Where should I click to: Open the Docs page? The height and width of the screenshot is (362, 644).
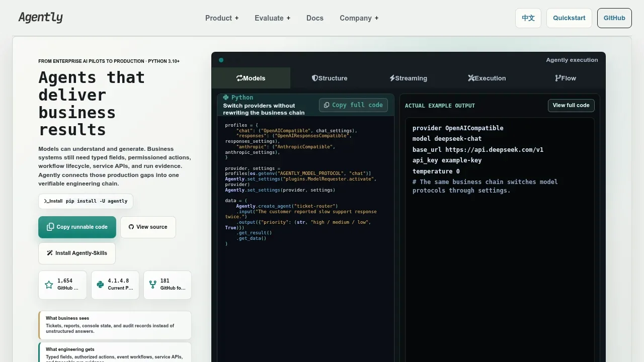pos(315,18)
